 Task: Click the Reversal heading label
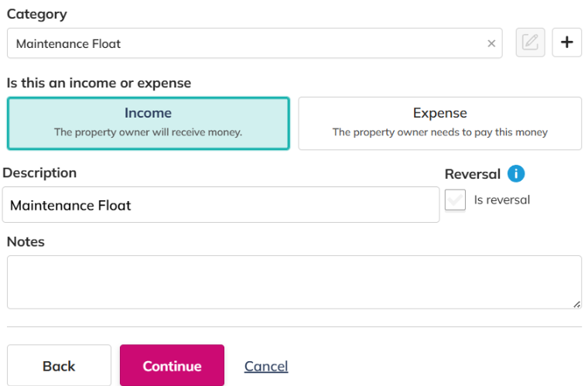point(473,174)
